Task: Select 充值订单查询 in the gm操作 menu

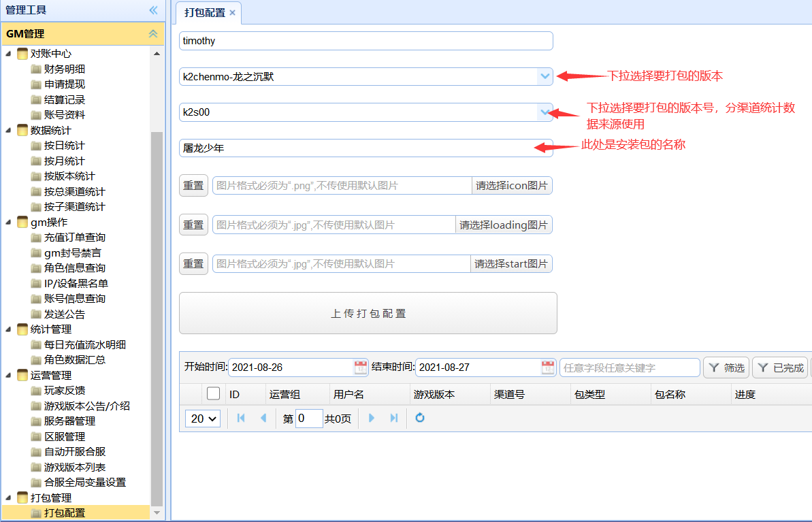Action: [74, 238]
